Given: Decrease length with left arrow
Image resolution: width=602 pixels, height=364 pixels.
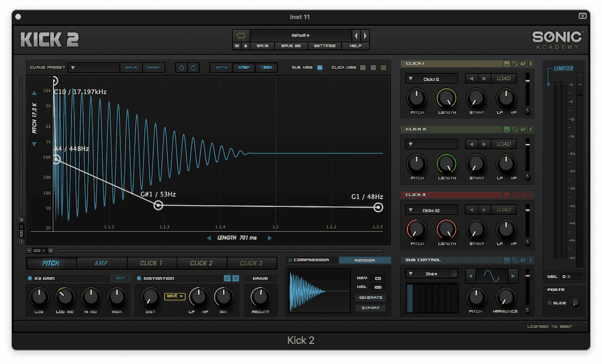Looking at the screenshot, I should click(x=209, y=238).
